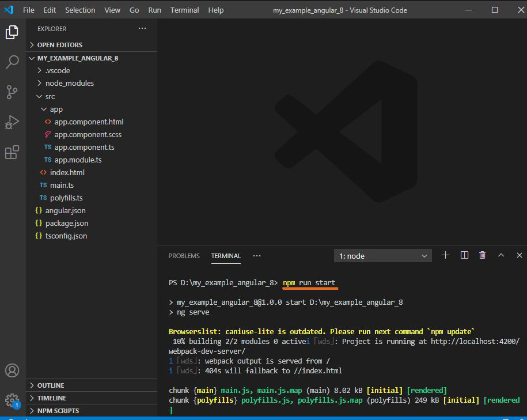Open the Search view in activity bar
Viewport: 527px width, 420px height.
point(12,62)
